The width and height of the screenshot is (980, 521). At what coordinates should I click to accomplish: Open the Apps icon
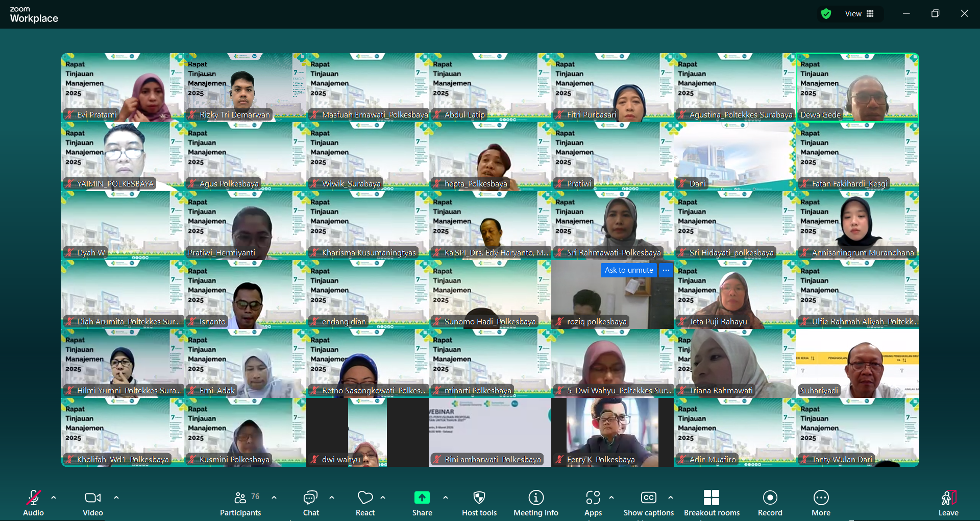[593, 498]
